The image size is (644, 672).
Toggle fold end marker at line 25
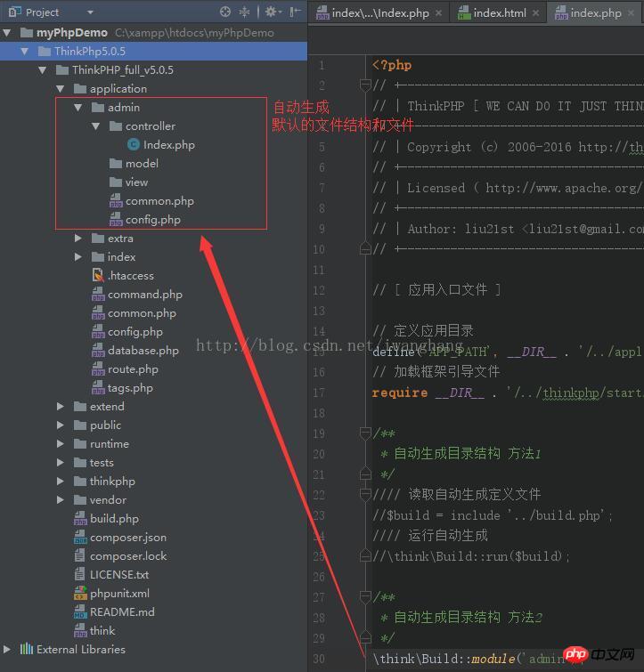(365, 556)
